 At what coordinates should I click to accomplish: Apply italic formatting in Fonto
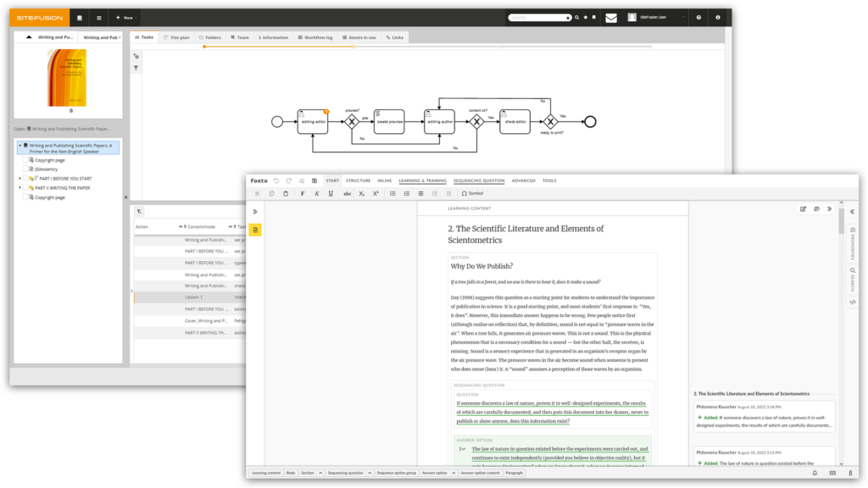pos(317,194)
